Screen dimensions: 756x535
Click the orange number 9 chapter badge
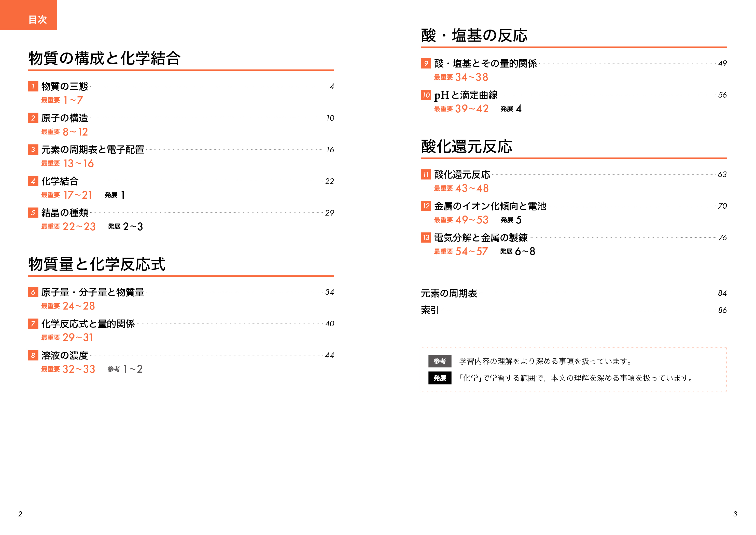pos(426,63)
